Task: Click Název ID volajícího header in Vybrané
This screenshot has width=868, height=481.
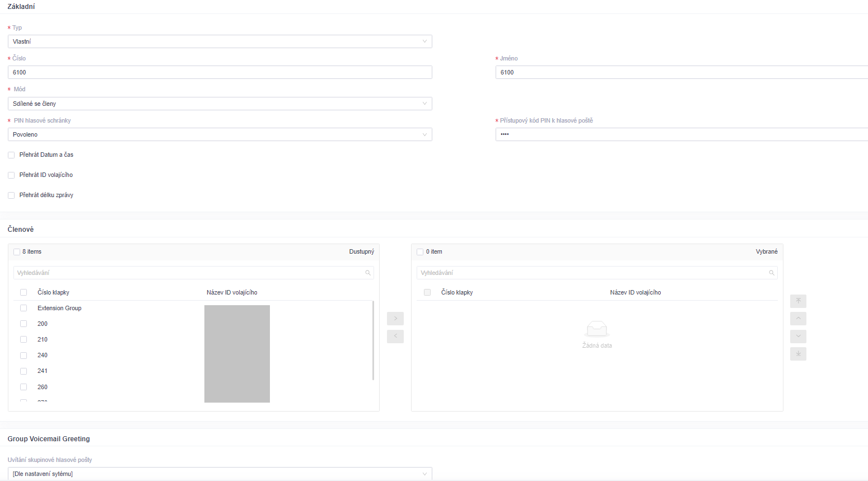Action: (636, 292)
